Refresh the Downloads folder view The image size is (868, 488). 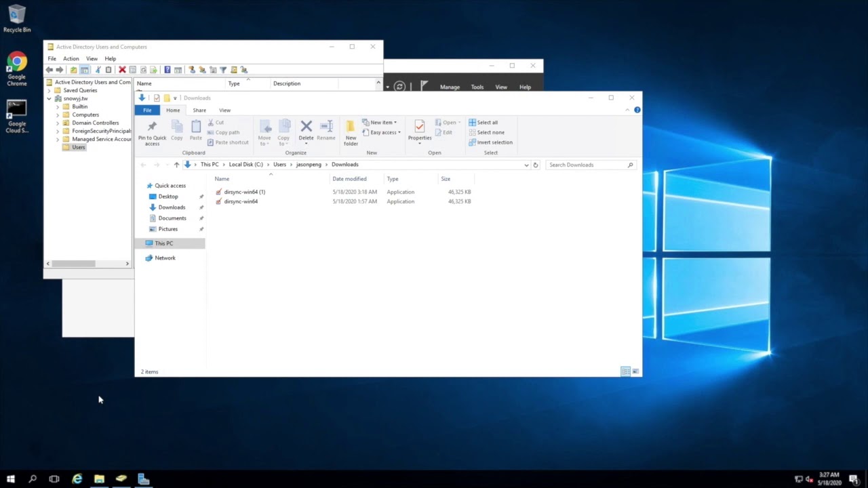point(535,165)
